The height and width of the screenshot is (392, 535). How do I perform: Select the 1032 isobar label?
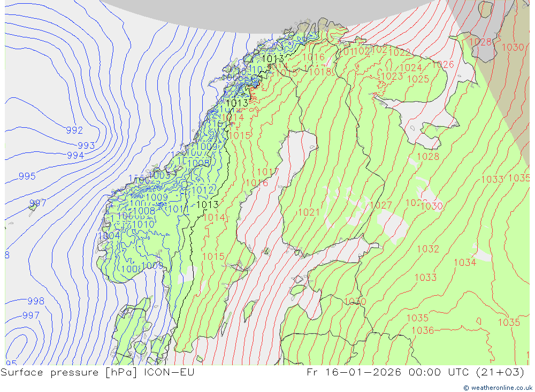pos(428,249)
